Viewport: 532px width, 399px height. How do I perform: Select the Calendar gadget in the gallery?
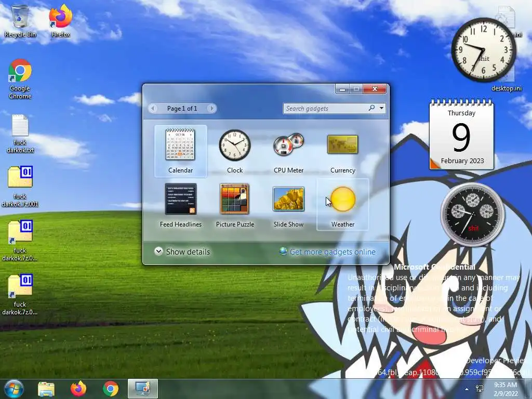tap(180, 151)
